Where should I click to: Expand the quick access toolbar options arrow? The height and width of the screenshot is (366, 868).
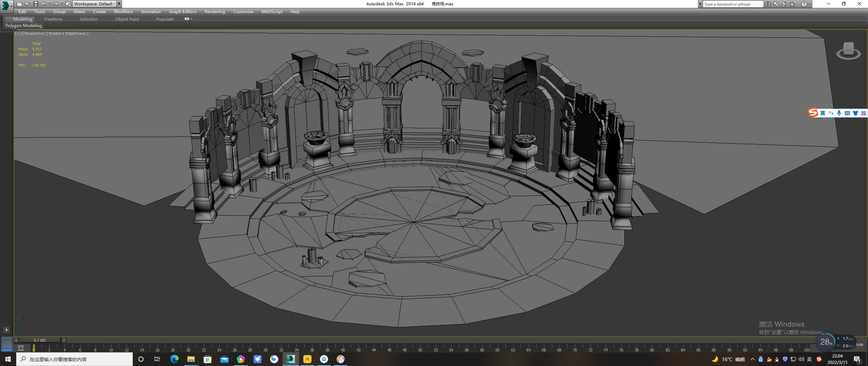(x=119, y=4)
